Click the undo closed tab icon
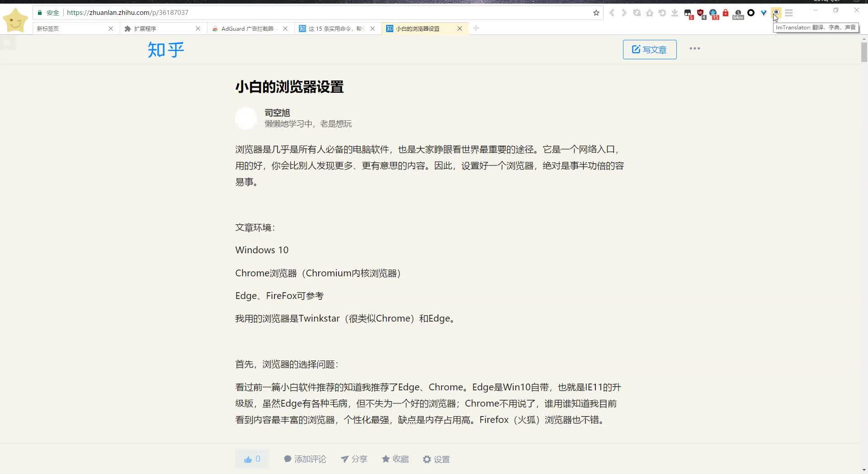This screenshot has width=868, height=474. point(662,13)
